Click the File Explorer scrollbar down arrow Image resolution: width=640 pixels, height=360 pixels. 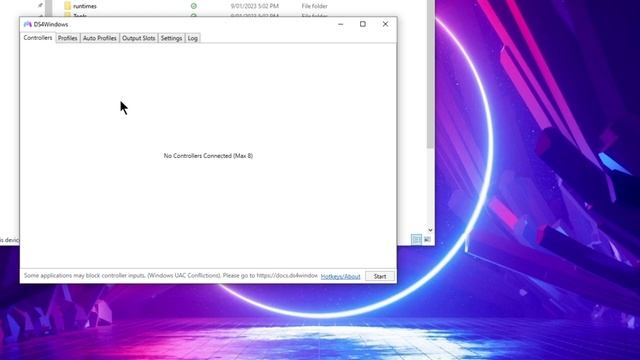pos(430,230)
